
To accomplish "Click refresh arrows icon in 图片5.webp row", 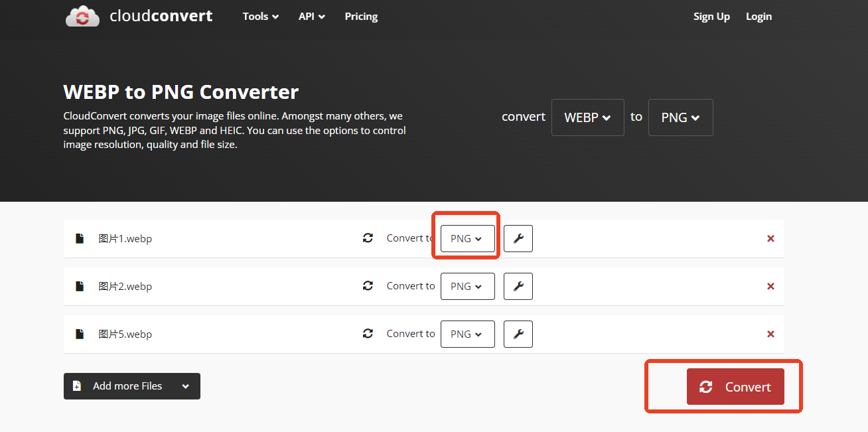I will click(368, 333).
